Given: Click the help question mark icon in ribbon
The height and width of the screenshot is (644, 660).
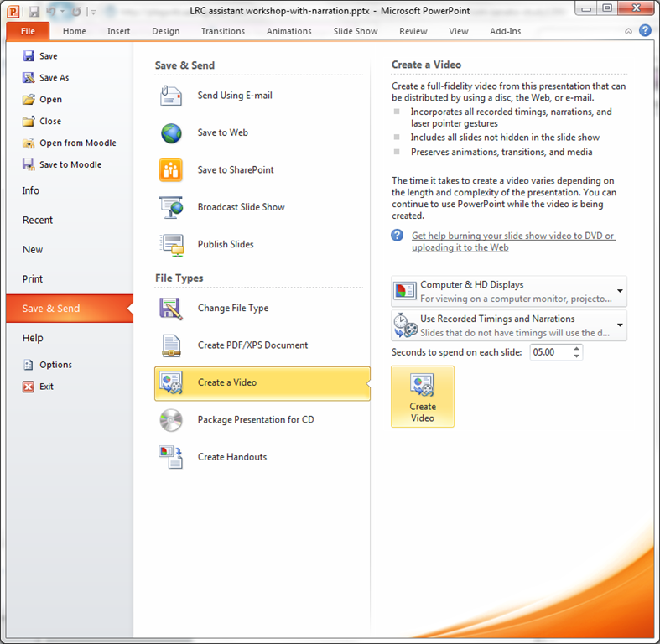Looking at the screenshot, I should pyautogui.click(x=645, y=30).
